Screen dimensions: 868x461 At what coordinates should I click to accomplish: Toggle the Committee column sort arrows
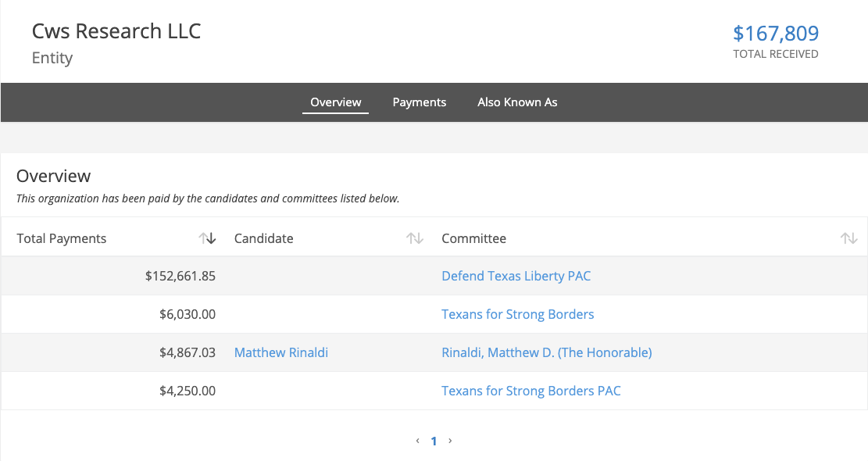(848, 238)
